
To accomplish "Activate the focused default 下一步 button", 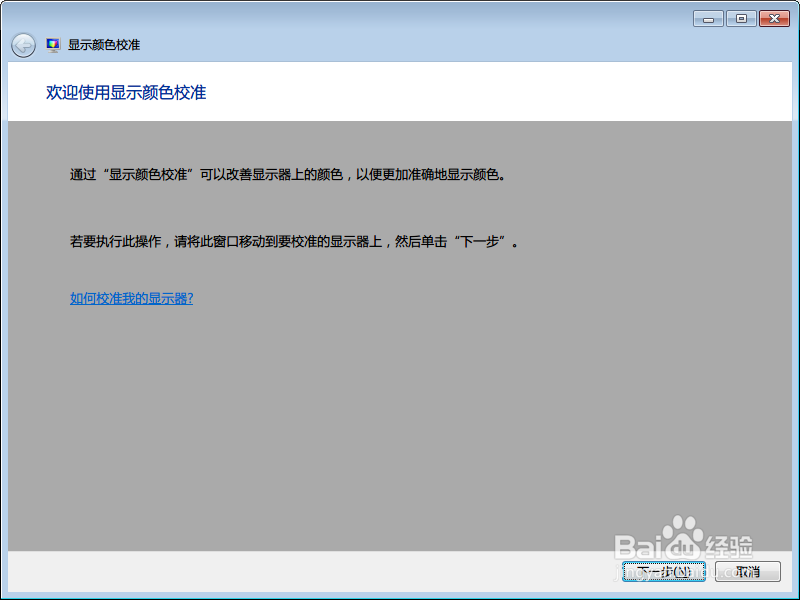I will tap(663, 571).
